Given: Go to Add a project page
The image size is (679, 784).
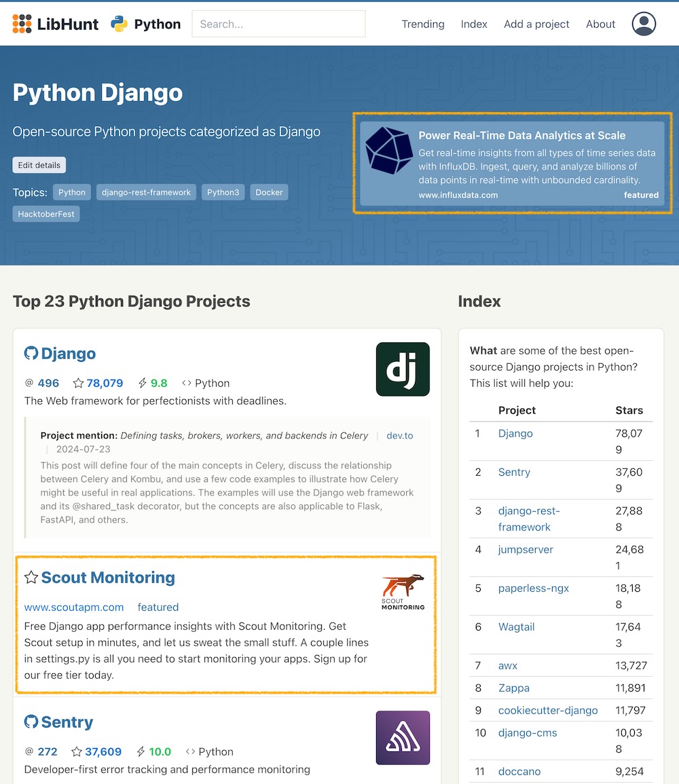Looking at the screenshot, I should click(x=536, y=24).
